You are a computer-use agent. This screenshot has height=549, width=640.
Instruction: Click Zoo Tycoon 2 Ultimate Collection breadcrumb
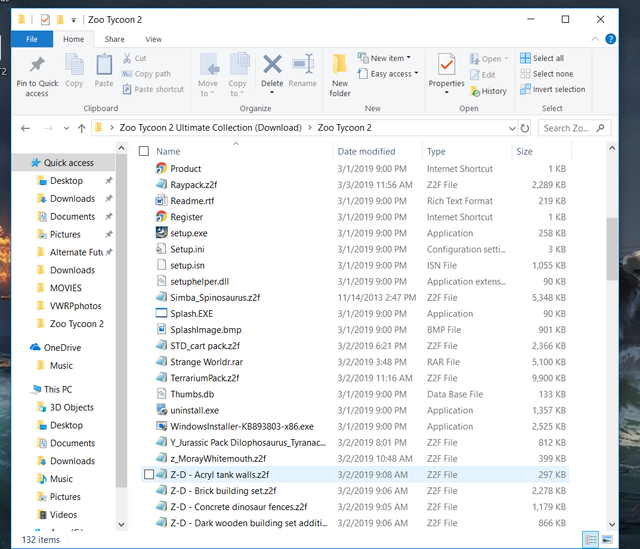click(211, 128)
